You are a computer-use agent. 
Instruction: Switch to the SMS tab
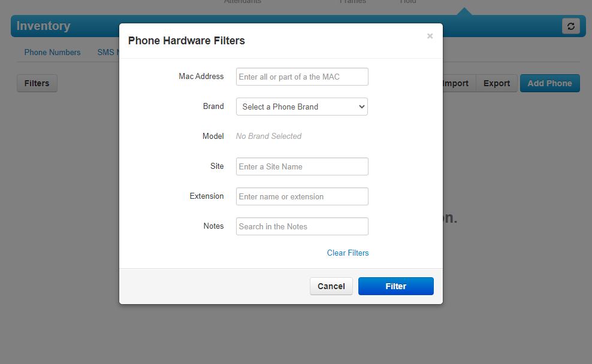point(108,53)
